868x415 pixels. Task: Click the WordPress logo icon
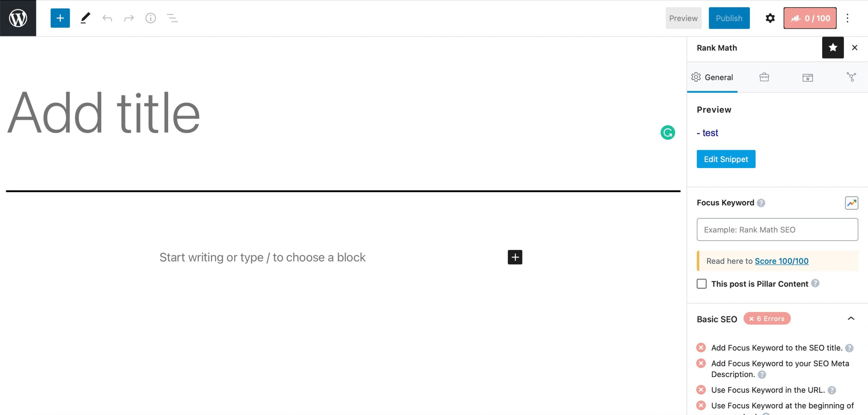(x=17, y=18)
